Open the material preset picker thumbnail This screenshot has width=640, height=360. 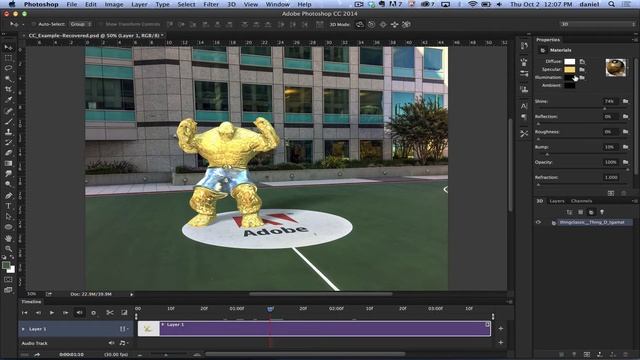(616, 68)
